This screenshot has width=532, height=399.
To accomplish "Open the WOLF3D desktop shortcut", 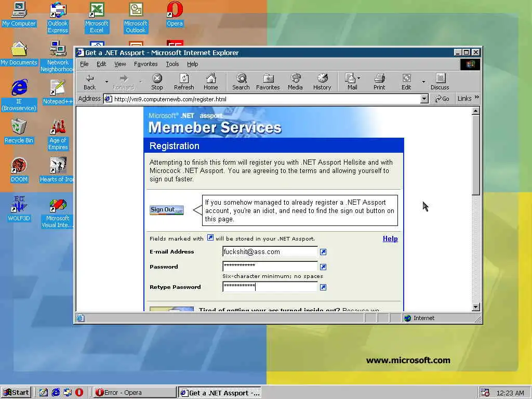I will click(x=19, y=209).
